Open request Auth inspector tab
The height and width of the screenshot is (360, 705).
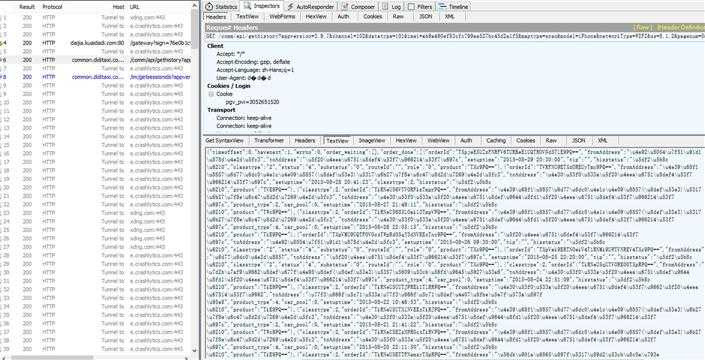pos(344,17)
